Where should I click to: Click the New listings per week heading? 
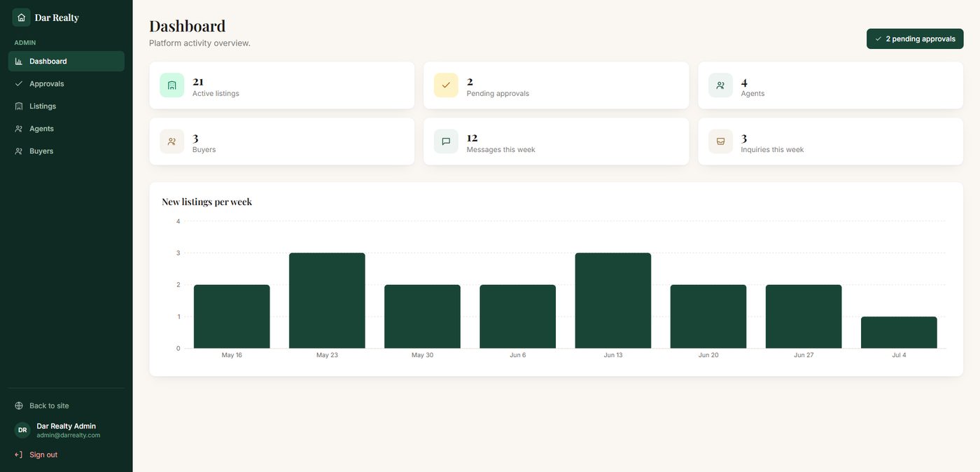(207, 202)
